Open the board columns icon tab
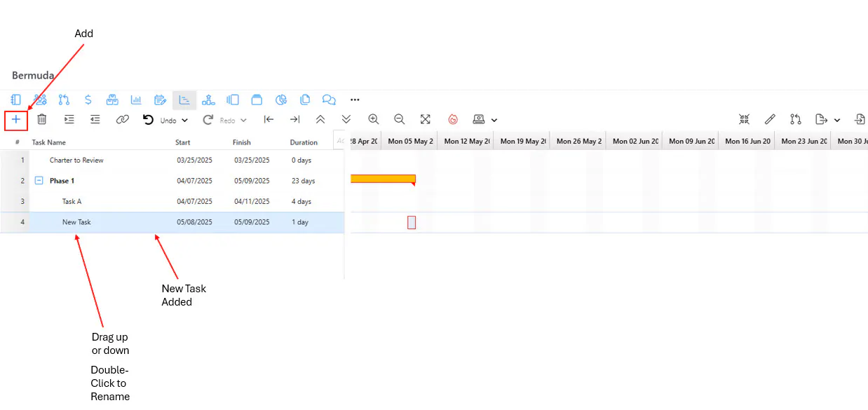This screenshot has width=868, height=410. click(233, 100)
